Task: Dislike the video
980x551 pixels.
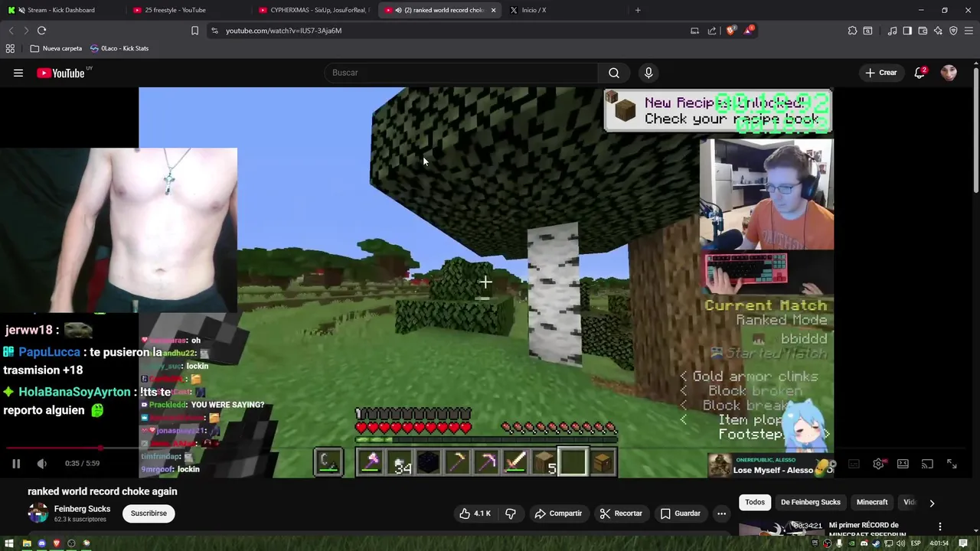Action: point(511,514)
